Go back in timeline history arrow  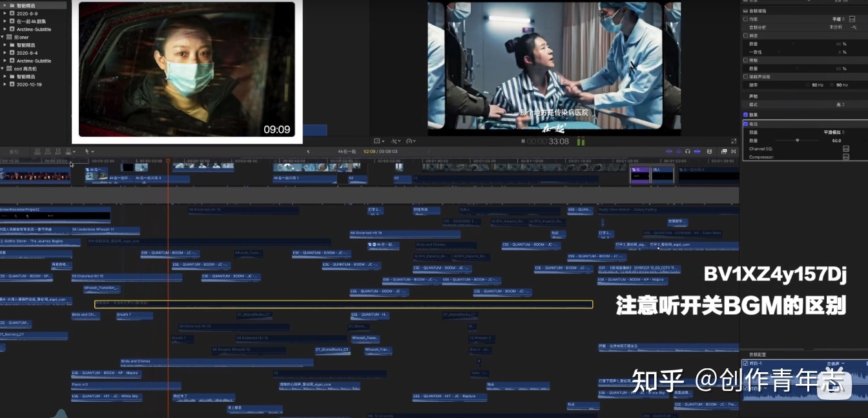308,152
